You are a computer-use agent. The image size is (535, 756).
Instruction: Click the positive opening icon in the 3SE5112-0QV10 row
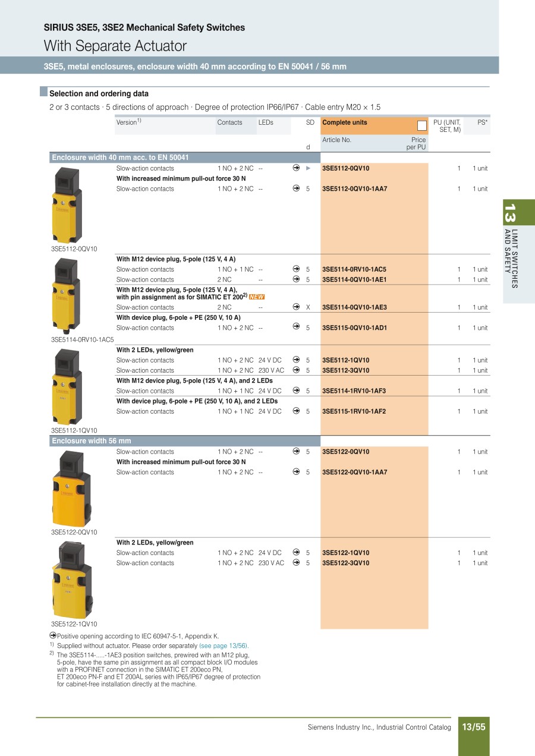point(296,168)
